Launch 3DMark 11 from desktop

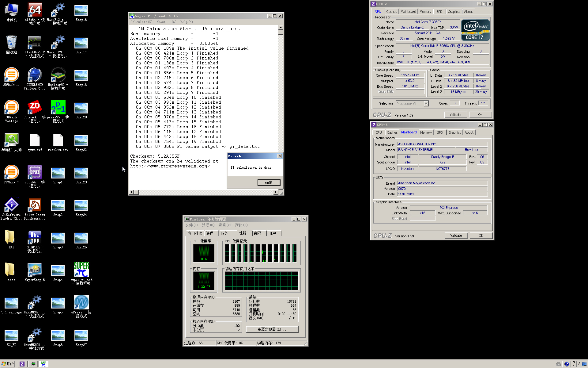pyautogui.click(x=12, y=77)
